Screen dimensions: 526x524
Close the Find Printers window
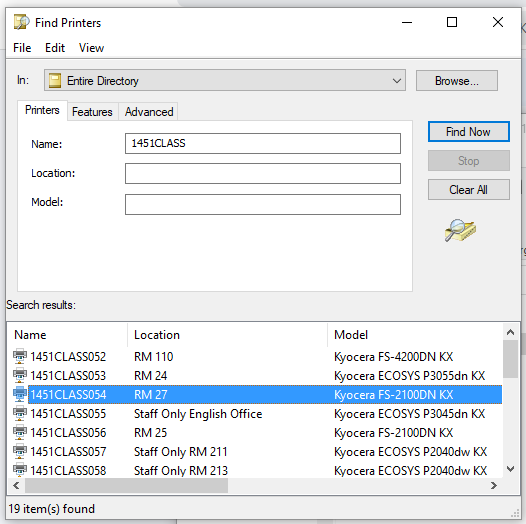coord(498,22)
